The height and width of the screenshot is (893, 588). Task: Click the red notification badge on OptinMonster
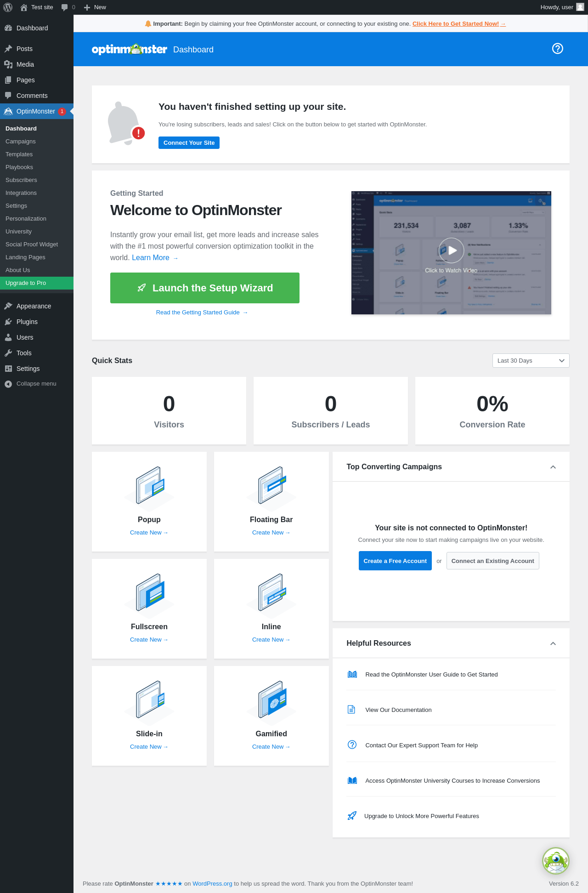pyautogui.click(x=62, y=111)
